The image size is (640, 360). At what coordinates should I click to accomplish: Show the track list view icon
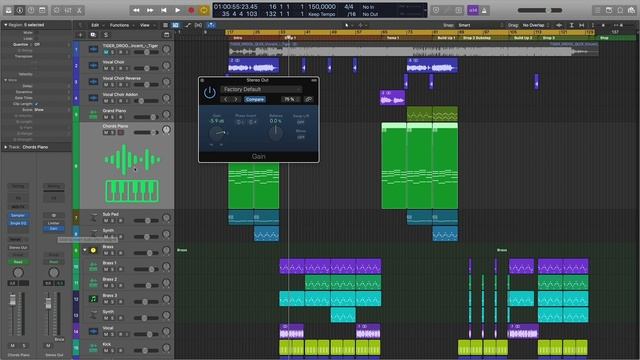(165, 25)
